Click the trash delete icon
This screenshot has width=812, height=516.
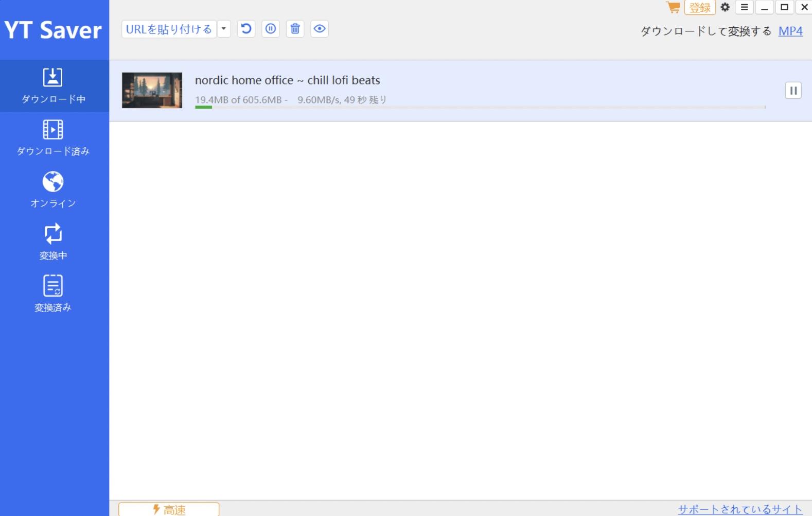[x=295, y=29]
